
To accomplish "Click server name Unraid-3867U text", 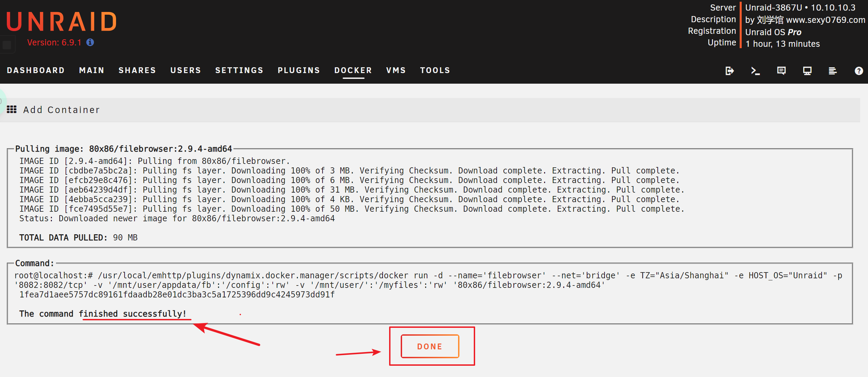I will click(x=773, y=8).
